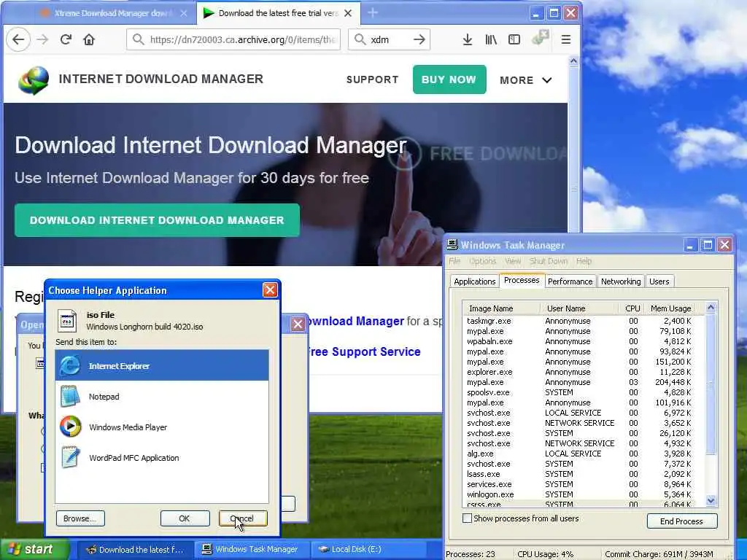Image resolution: width=747 pixels, height=560 pixels.
Task: Sort processes by Mem Usage column
Action: (x=671, y=308)
